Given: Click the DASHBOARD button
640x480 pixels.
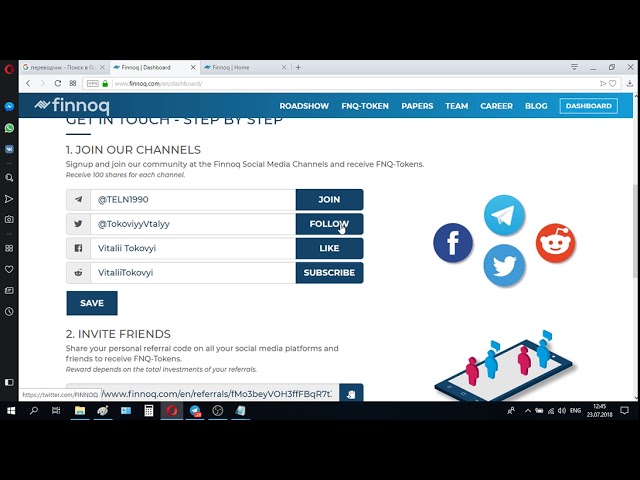Looking at the screenshot, I should click(589, 106).
